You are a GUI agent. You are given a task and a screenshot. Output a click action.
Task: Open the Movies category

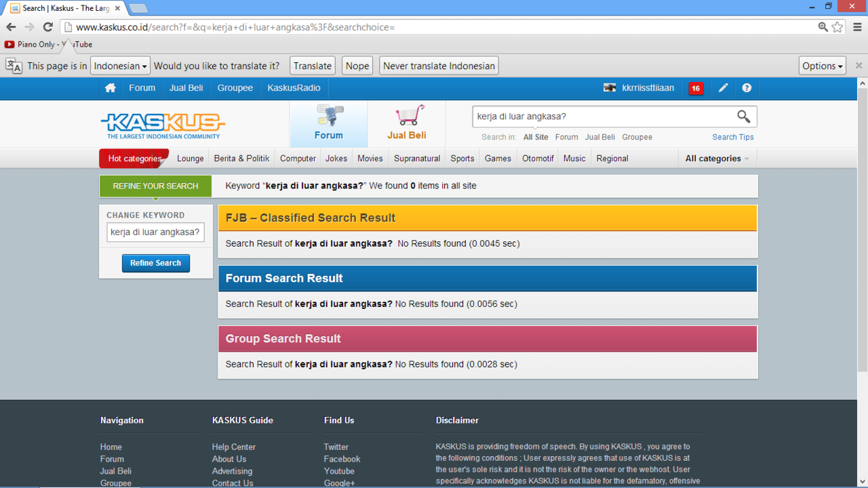[x=370, y=159]
